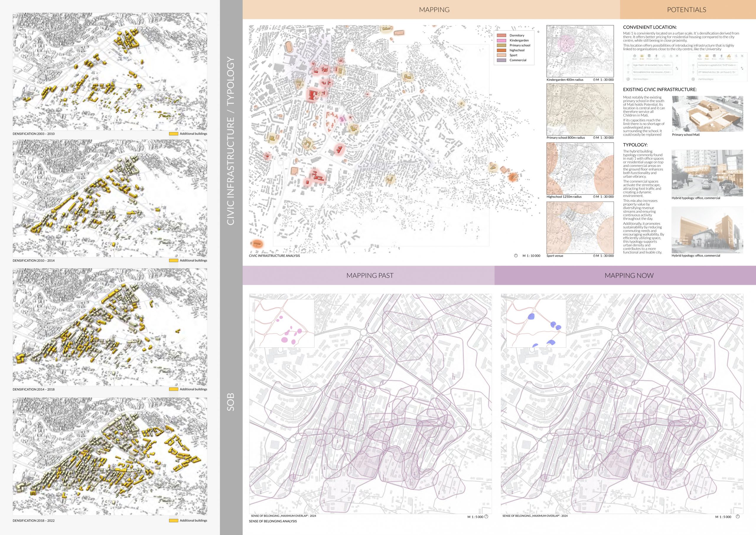Click the Nationalbibliothek des Kosovos destination field
Screen dimensions: 756x535
(x=653, y=72)
